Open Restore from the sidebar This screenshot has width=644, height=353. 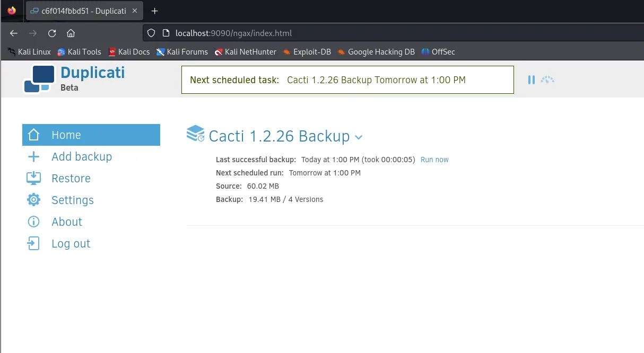click(71, 178)
